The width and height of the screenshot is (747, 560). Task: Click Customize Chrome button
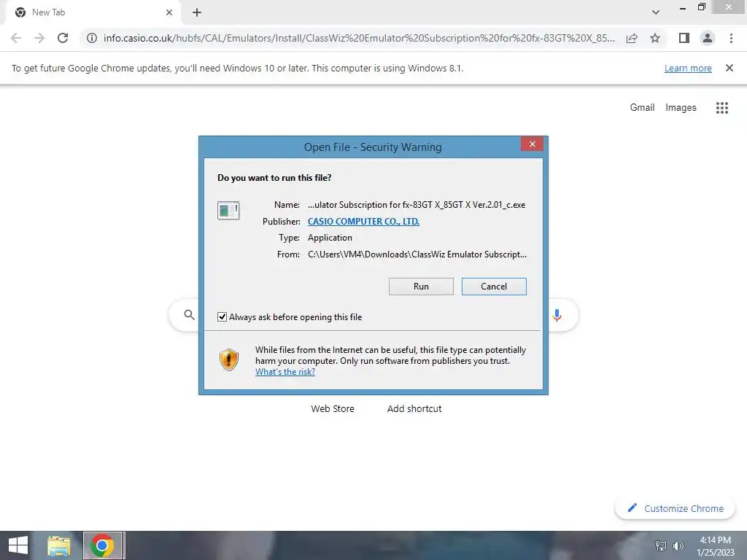tap(675, 508)
